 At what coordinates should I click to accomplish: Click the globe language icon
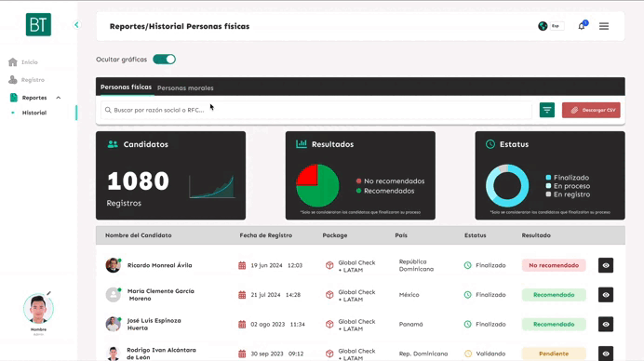(x=543, y=26)
